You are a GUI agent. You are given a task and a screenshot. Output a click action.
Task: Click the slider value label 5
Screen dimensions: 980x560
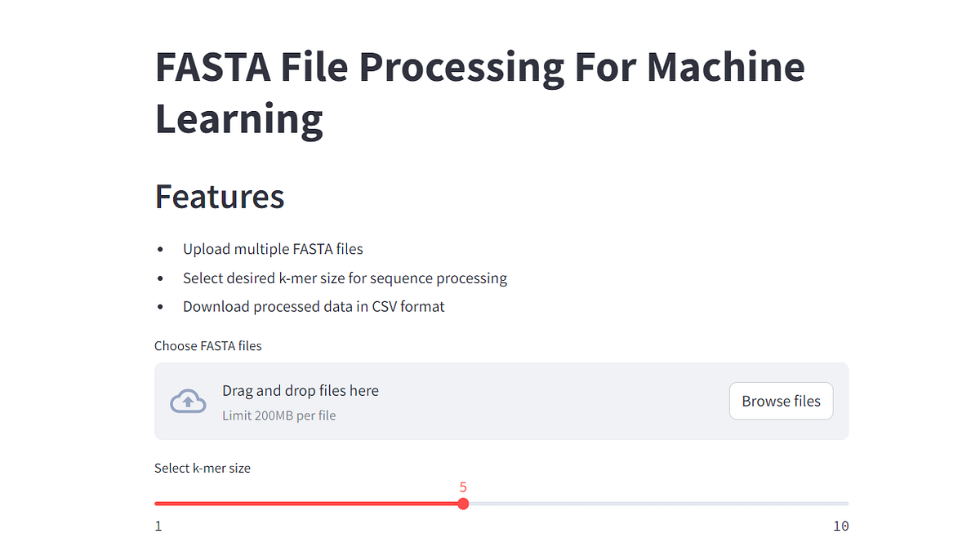463,487
